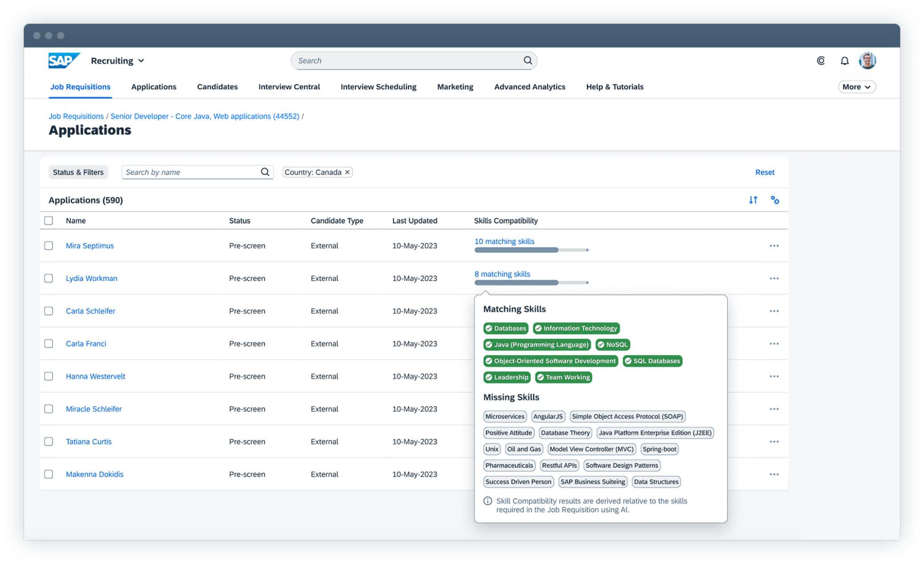Remove the Country: Canada filter
Image resolution: width=924 pixels, height=564 pixels.
[x=347, y=172]
